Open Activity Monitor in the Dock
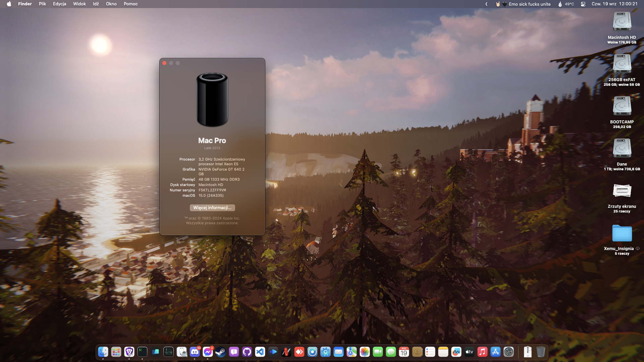 click(x=168, y=352)
